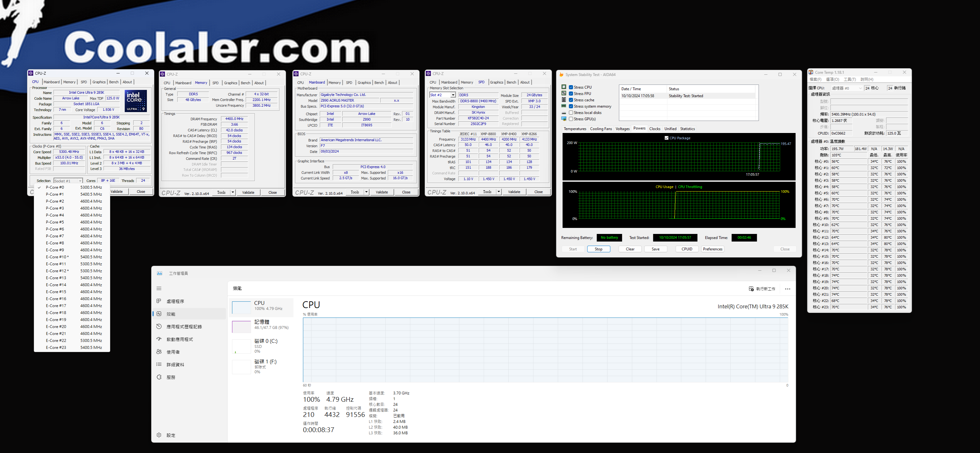Open the Slot #2 dropdown in CPU-Z SPD

coord(453,95)
